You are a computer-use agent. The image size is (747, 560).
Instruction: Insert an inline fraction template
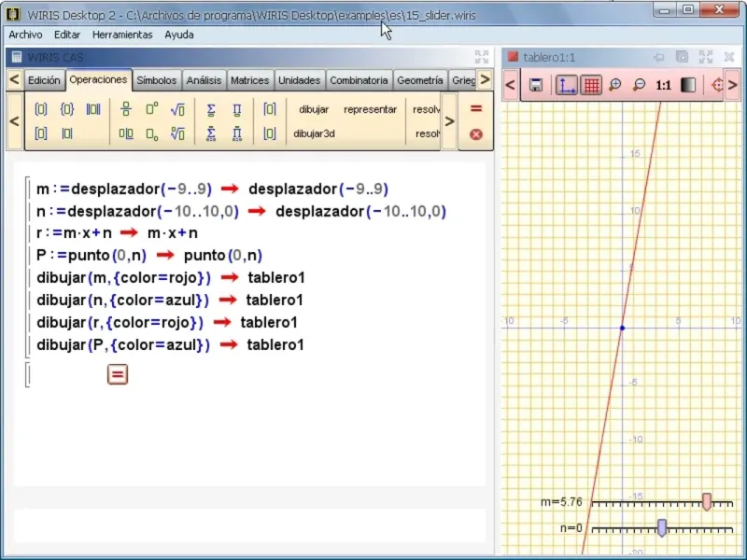tap(126, 133)
